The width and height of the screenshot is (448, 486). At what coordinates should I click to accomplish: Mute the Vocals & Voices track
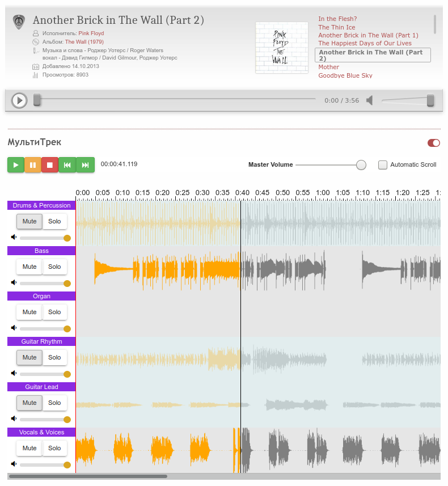click(29, 448)
